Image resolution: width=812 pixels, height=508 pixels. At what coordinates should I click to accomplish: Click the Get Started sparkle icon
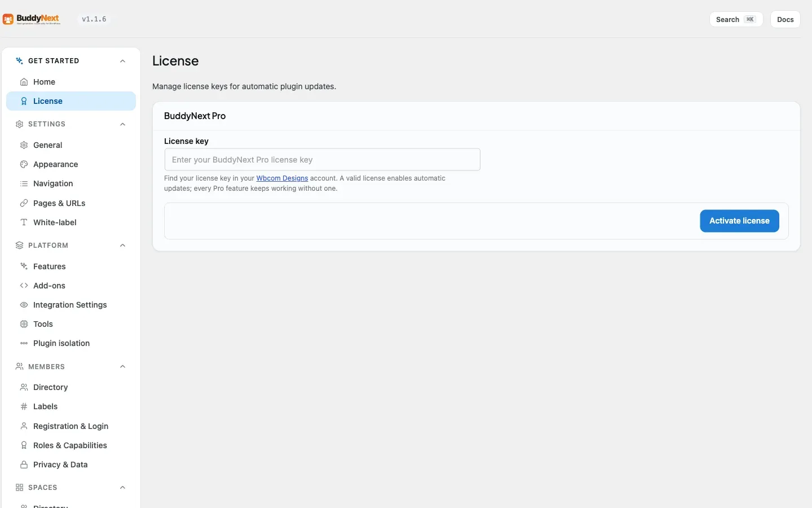[x=19, y=61]
